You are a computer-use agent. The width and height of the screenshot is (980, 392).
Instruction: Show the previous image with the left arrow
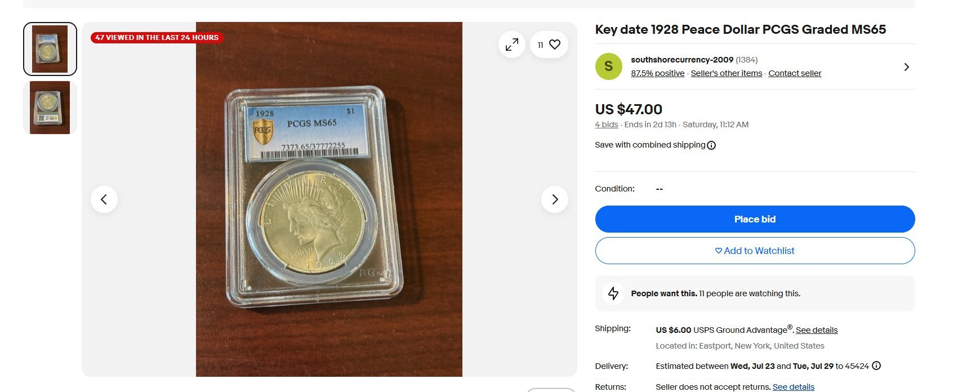[104, 199]
